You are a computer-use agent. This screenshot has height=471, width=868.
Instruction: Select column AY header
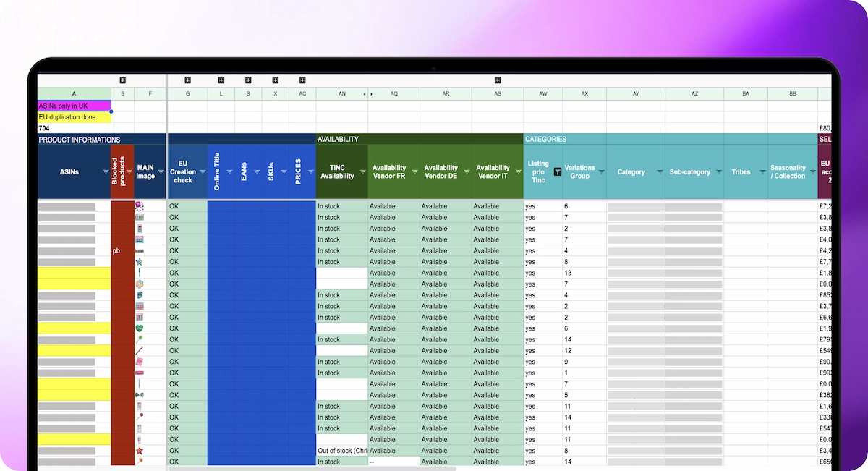[636, 94]
